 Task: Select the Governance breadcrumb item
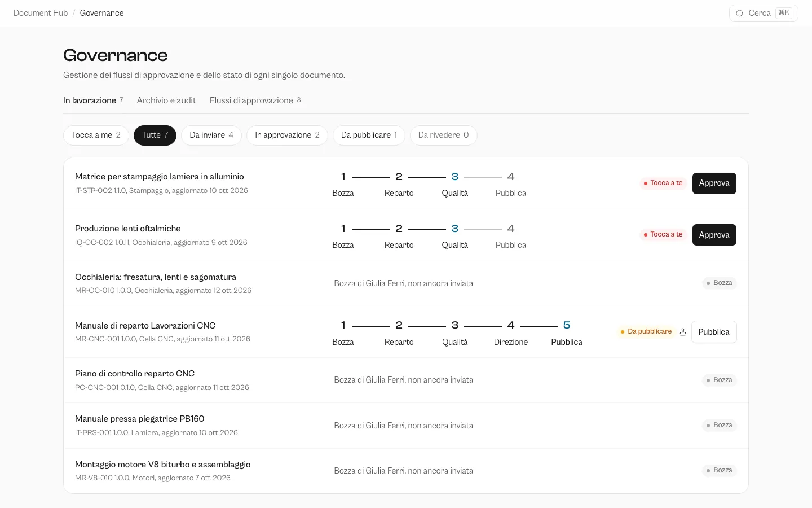tap(101, 13)
